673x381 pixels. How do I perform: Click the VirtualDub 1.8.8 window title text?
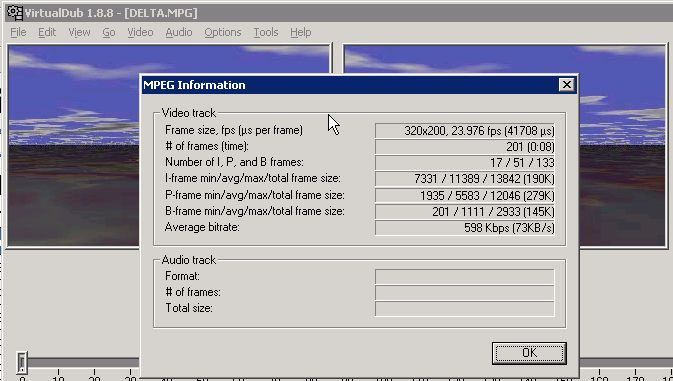coord(111,13)
